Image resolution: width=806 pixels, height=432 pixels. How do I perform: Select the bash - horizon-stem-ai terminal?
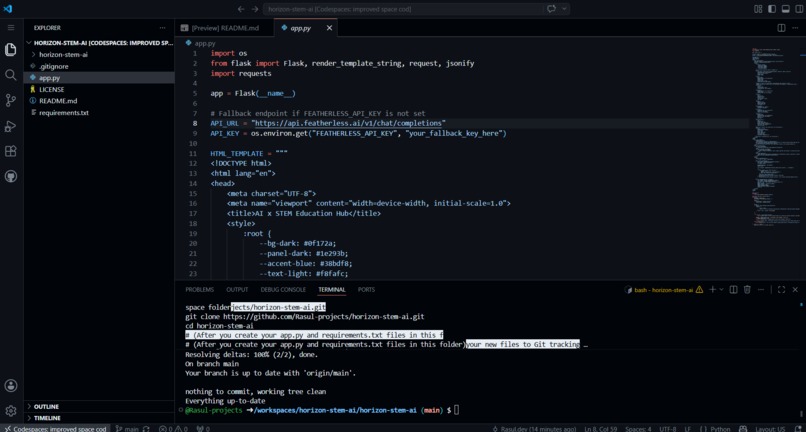tap(664, 290)
